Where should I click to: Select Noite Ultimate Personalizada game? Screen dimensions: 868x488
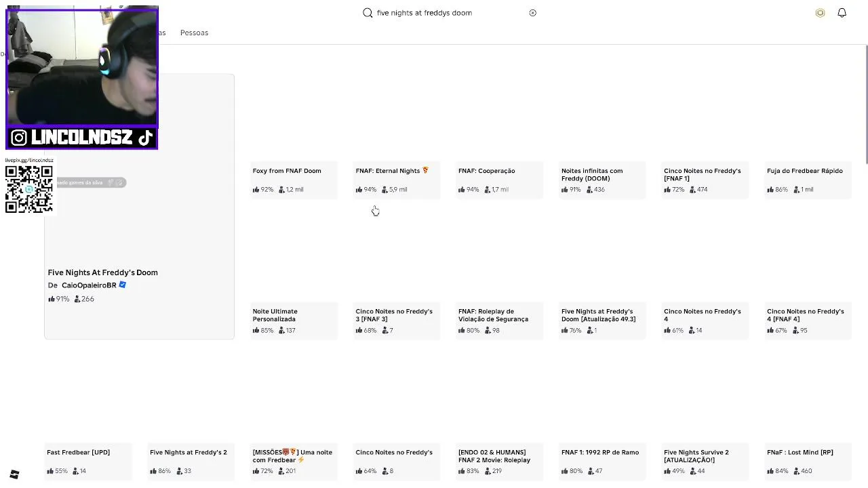click(275, 315)
